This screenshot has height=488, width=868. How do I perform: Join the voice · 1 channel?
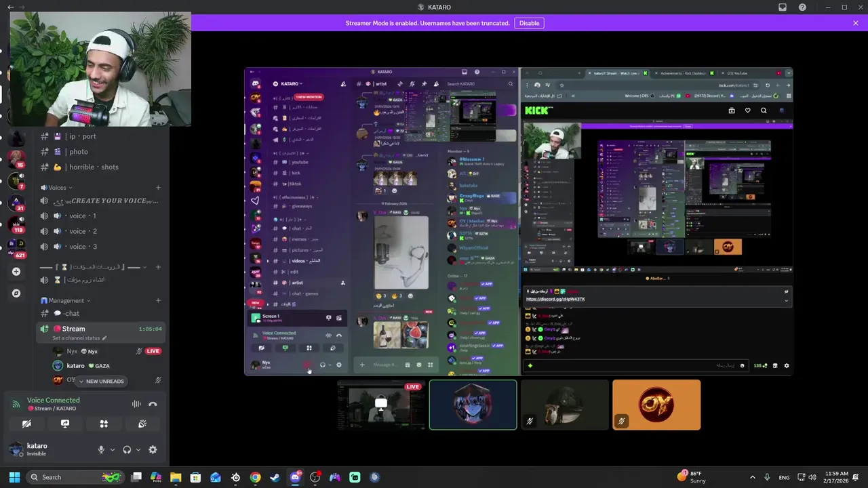[x=102, y=216]
